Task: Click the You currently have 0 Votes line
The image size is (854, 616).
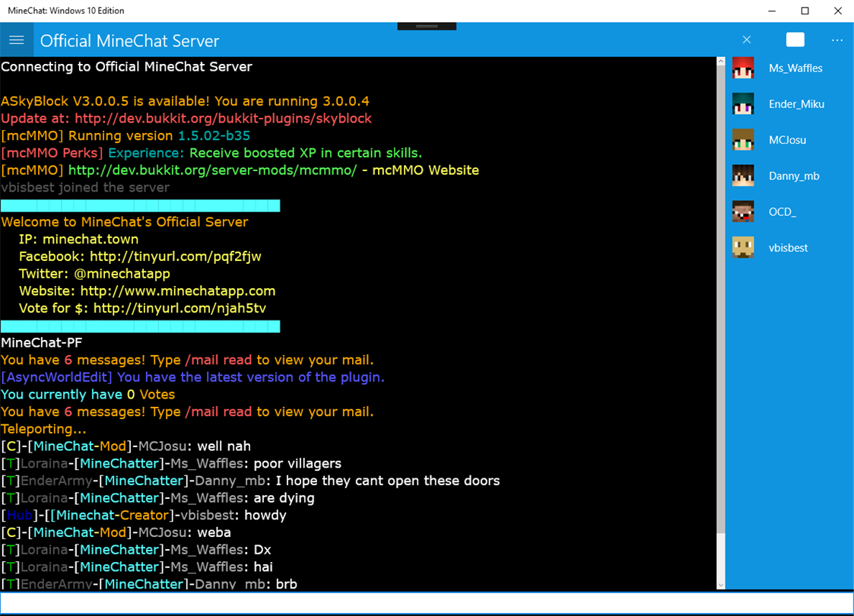Action: (x=87, y=395)
